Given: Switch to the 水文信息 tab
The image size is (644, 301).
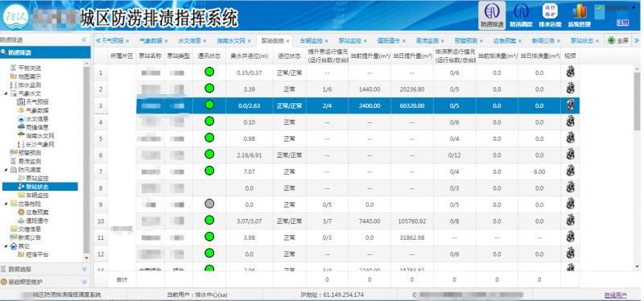Looking at the screenshot, I should coord(190,41).
